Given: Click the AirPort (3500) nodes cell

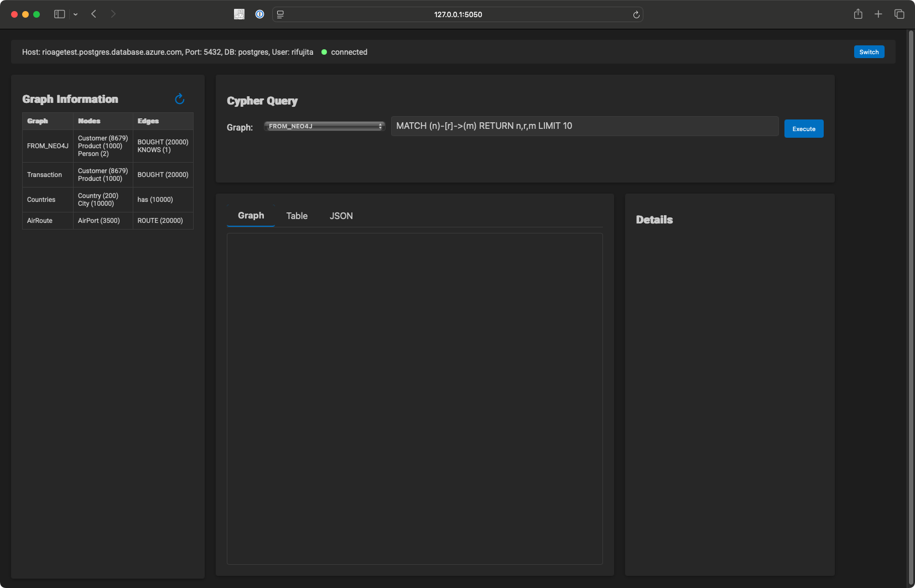Looking at the screenshot, I should (x=102, y=221).
